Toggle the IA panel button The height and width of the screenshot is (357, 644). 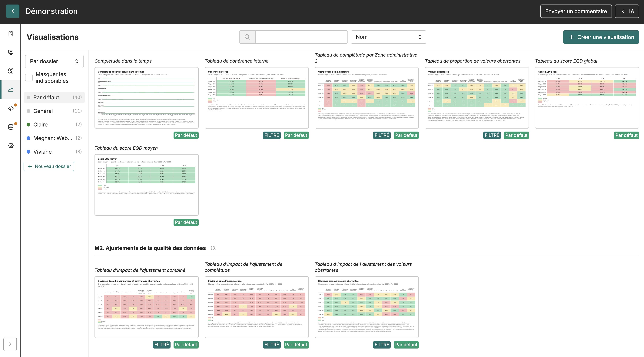pyautogui.click(x=627, y=11)
